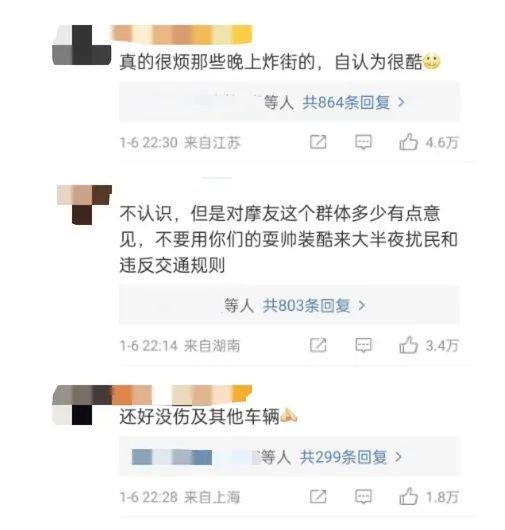Share the comment from 江苏
Viewport: 505px width, 530px height.
tap(318, 142)
